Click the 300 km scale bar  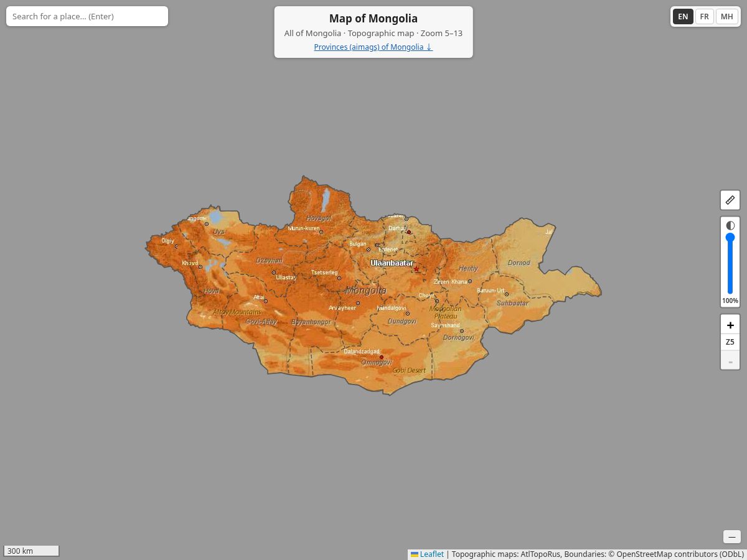coord(31,551)
